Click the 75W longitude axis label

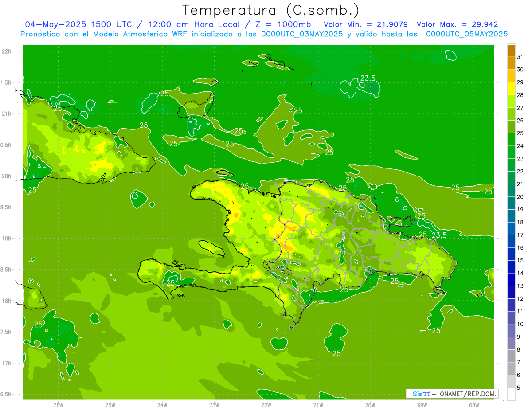[110, 405]
